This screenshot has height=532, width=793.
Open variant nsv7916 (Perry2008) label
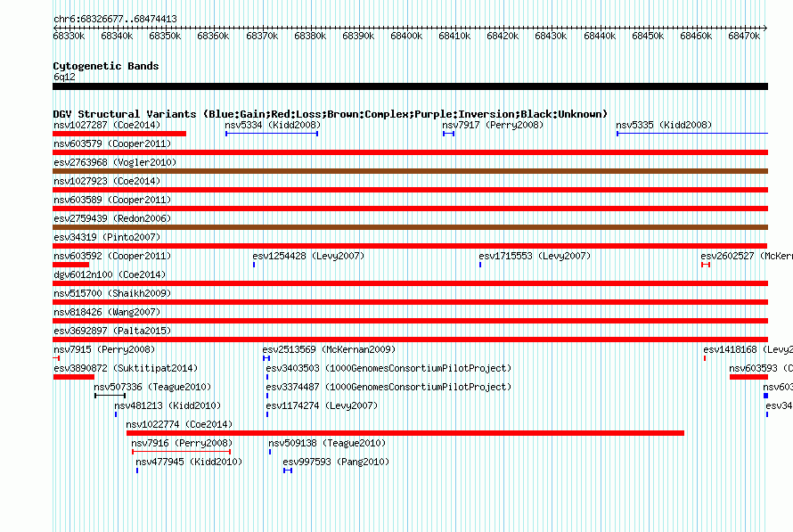[182, 443]
